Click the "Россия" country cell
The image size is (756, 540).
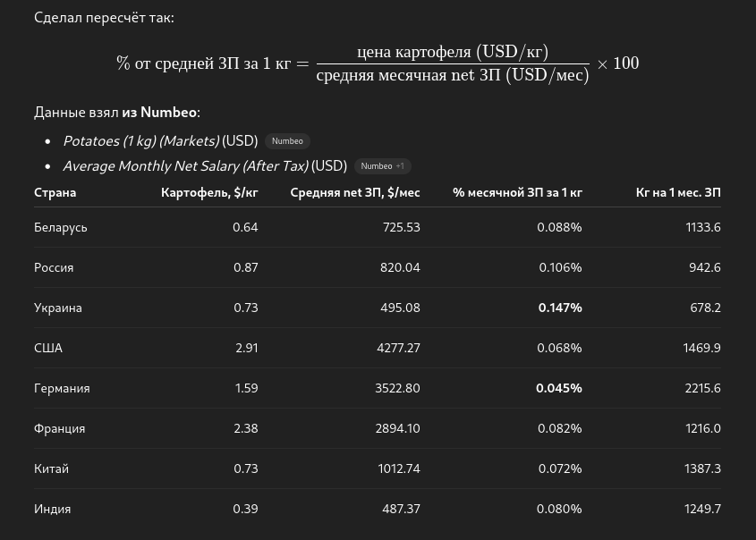[54, 267]
